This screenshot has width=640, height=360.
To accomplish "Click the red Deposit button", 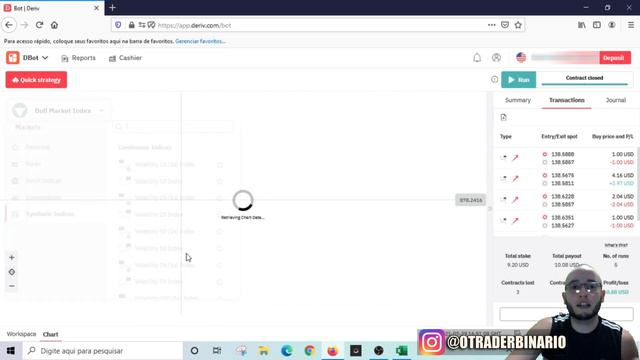I will pyautogui.click(x=615, y=58).
